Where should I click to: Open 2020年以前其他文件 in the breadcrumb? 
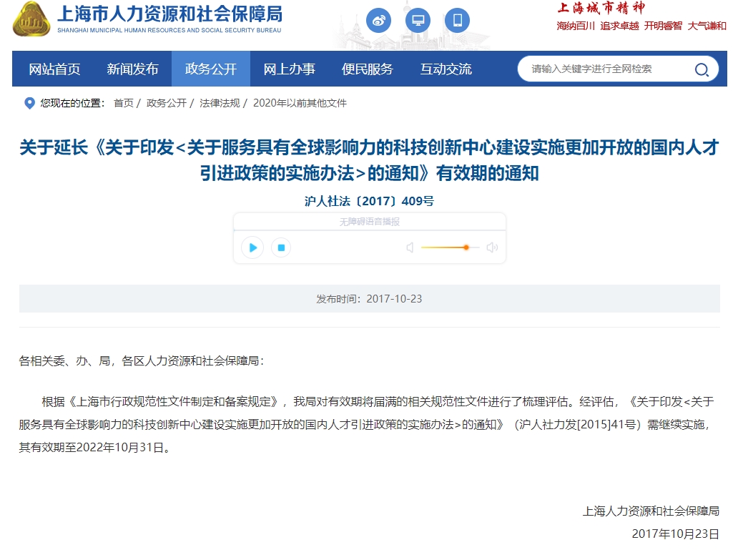click(x=300, y=103)
